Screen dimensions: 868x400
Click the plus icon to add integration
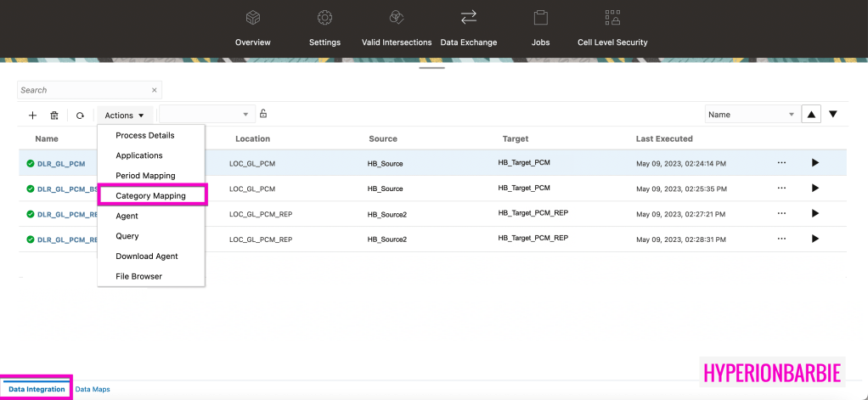(x=33, y=115)
